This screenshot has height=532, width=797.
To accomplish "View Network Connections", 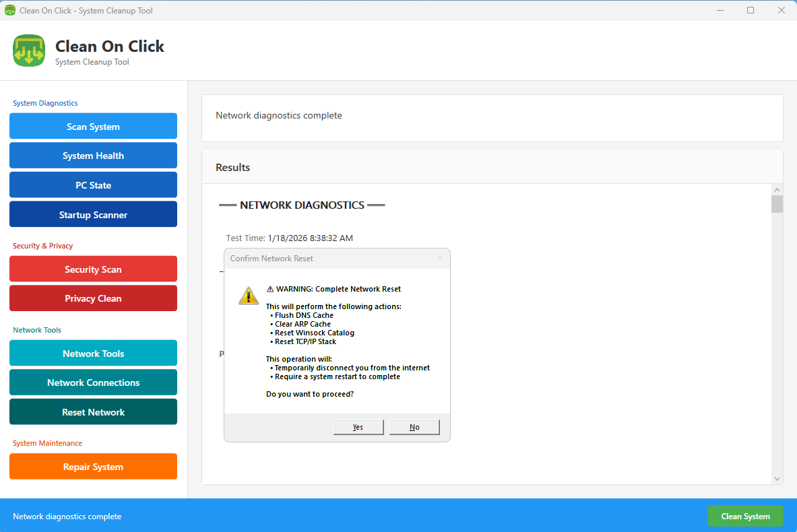I will tap(93, 383).
